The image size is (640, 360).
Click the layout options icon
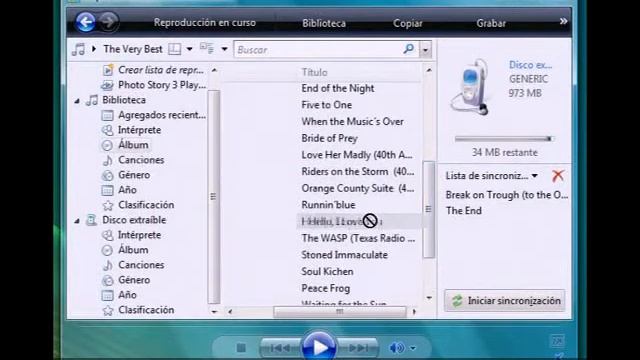point(175,49)
